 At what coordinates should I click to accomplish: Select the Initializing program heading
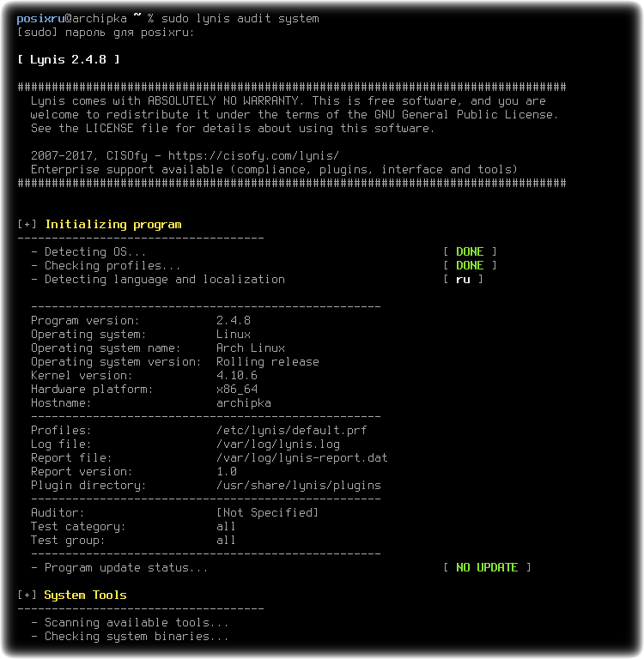coord(113,225)
